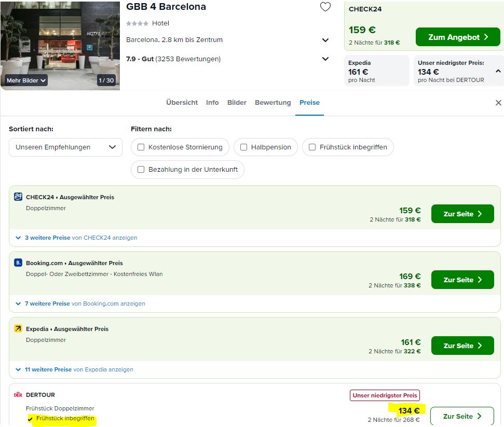This screenshot has width=504, height=427.
Task: Toggle Bezahlung in der Unterkunft checkbox
Action: (x=141, y=169)
